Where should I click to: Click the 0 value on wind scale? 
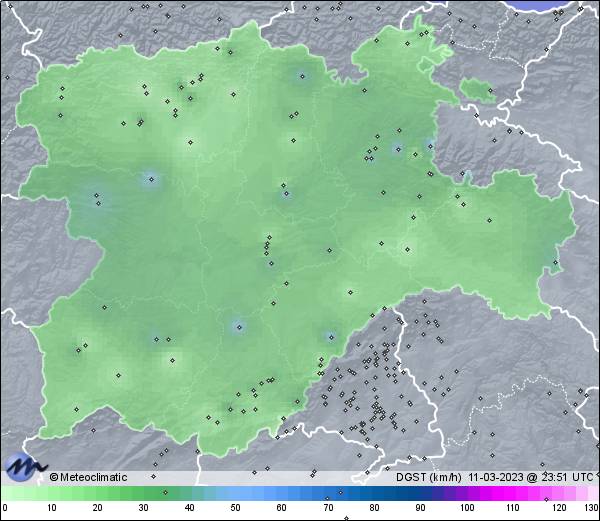coord(4,508)
